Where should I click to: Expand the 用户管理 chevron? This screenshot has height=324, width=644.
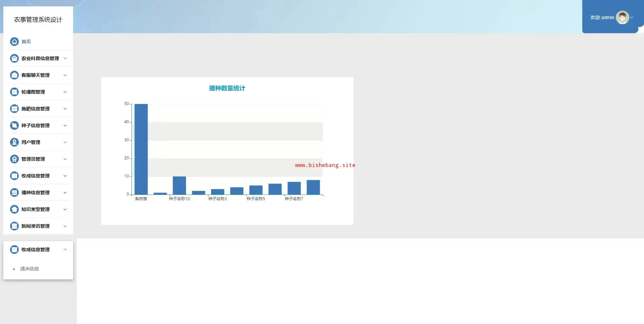click(65, 142)
